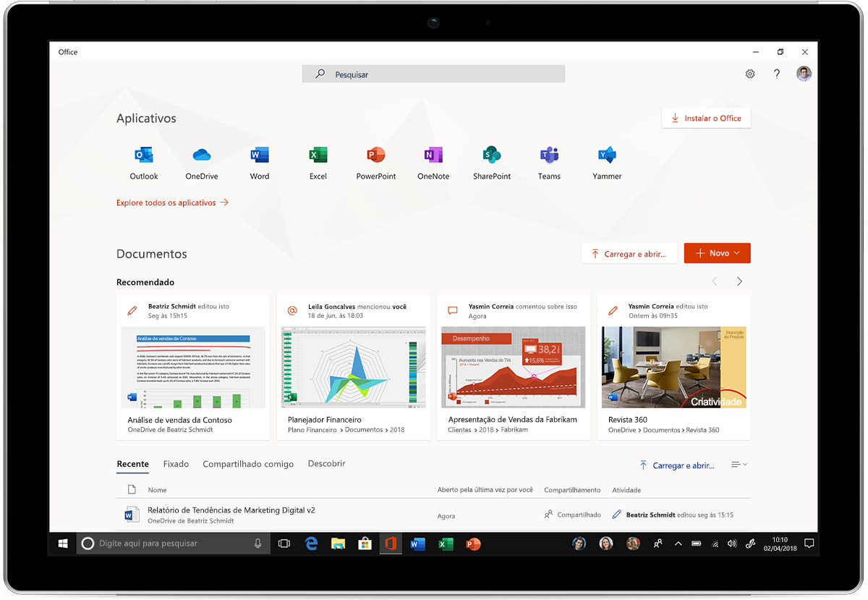Launch Word from the Aplicativos list
The height and width of the screenshot is (600, 868).
pyautogui.click(x=259, y=156)
